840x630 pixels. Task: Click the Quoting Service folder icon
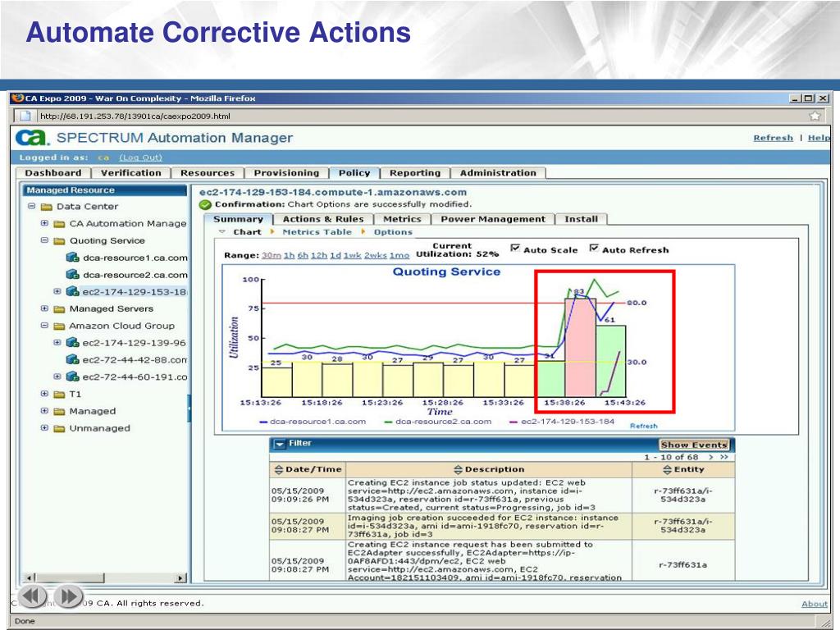pos(59,241)
